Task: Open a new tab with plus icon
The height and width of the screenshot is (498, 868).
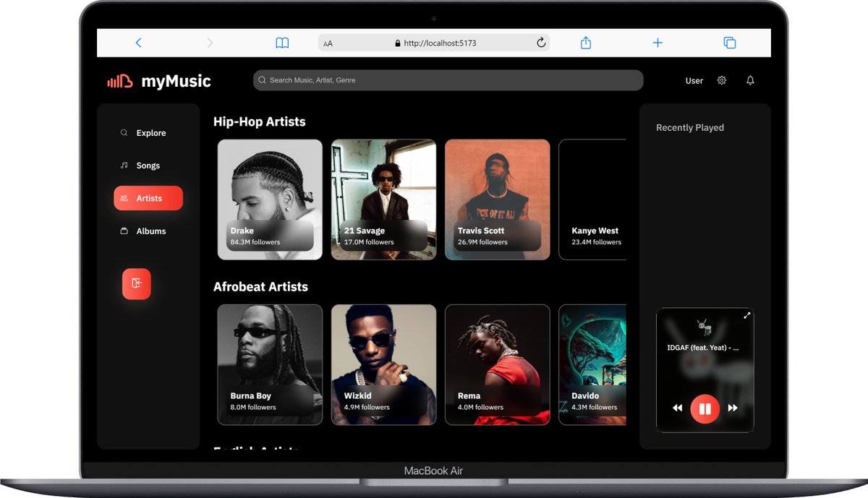Action: coord(658,43)
